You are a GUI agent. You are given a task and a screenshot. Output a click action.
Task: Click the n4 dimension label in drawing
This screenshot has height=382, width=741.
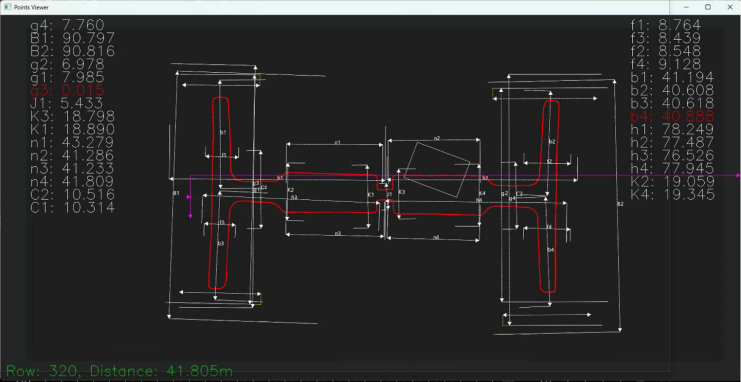[x=436, y=237]
